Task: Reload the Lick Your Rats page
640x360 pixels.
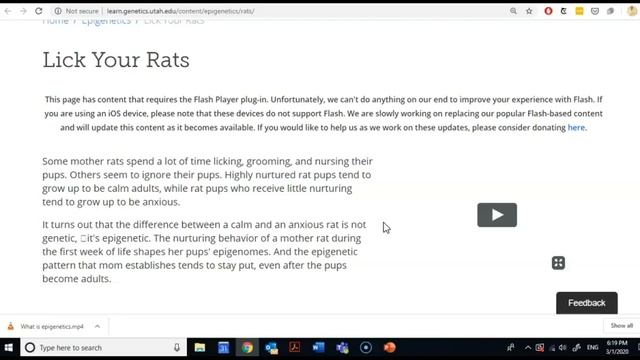Action: pyautogui.click(x=39, y=11)
